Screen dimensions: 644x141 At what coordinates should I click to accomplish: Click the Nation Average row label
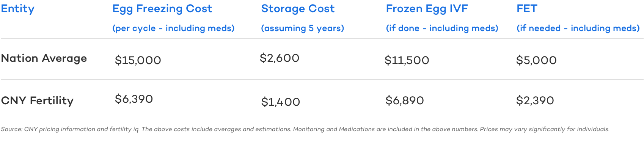pos(44,58)
